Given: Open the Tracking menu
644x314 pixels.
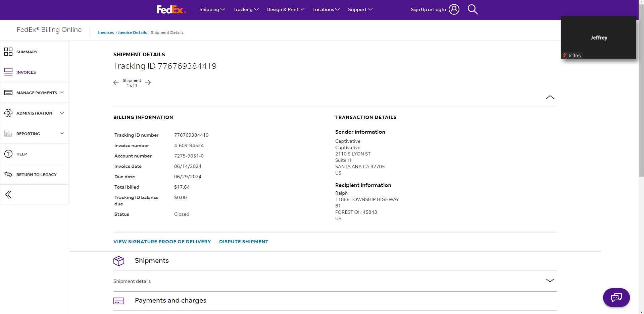Looking at the screenshot, I should point(246,9).
